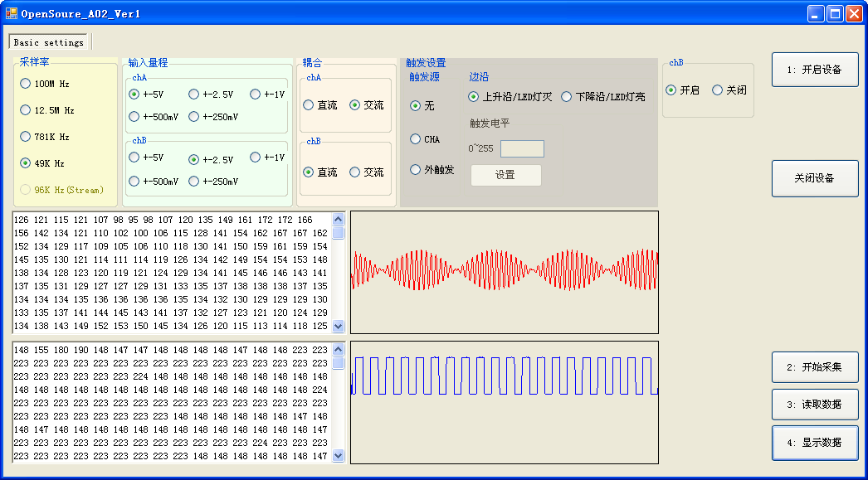Click up arrow of the upper data list scrollbar
This screenshot has height=480, width=868.
pos(339,219)
